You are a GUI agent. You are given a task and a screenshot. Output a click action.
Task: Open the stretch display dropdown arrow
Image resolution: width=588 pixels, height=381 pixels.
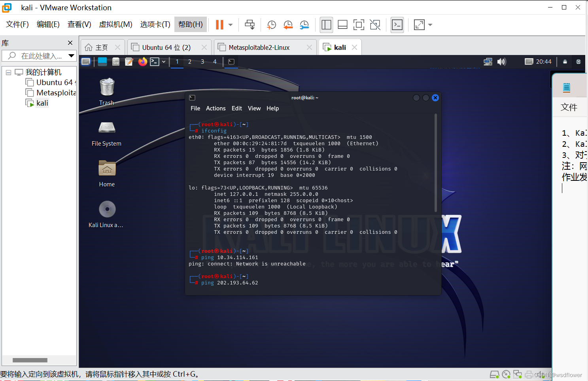[x=430, y=25]
